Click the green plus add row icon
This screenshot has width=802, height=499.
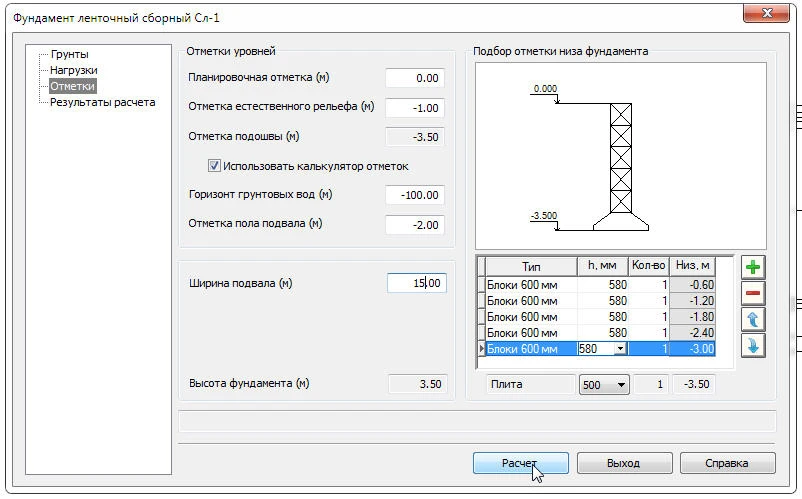tap(752, 267)
